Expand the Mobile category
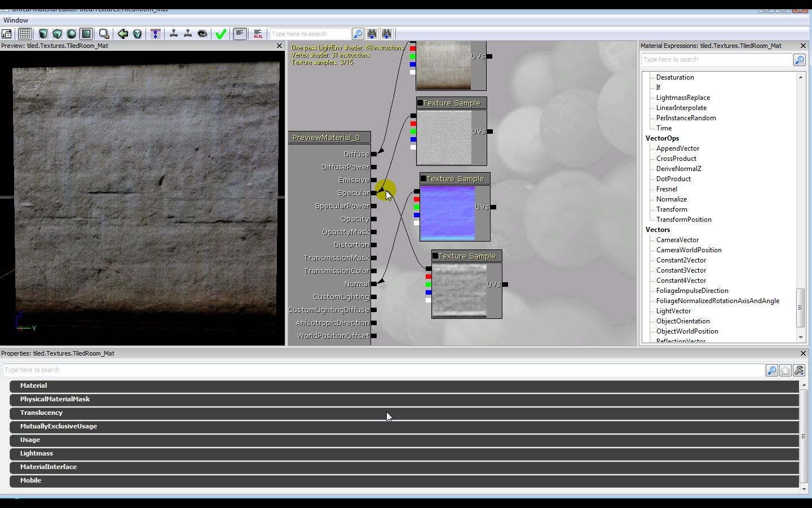This screenshot has height=508, width=812. coord(404,481)
